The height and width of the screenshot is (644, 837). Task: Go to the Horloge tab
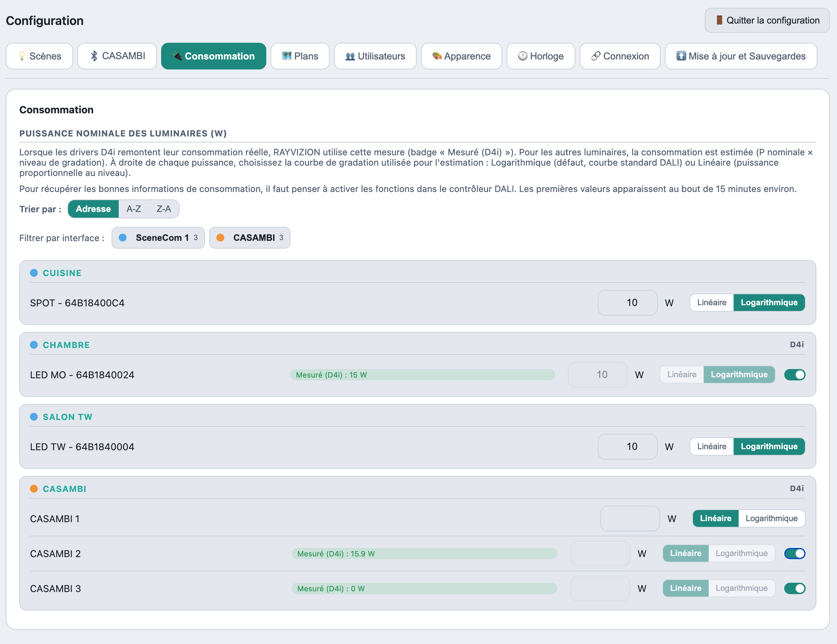point(541,56)
